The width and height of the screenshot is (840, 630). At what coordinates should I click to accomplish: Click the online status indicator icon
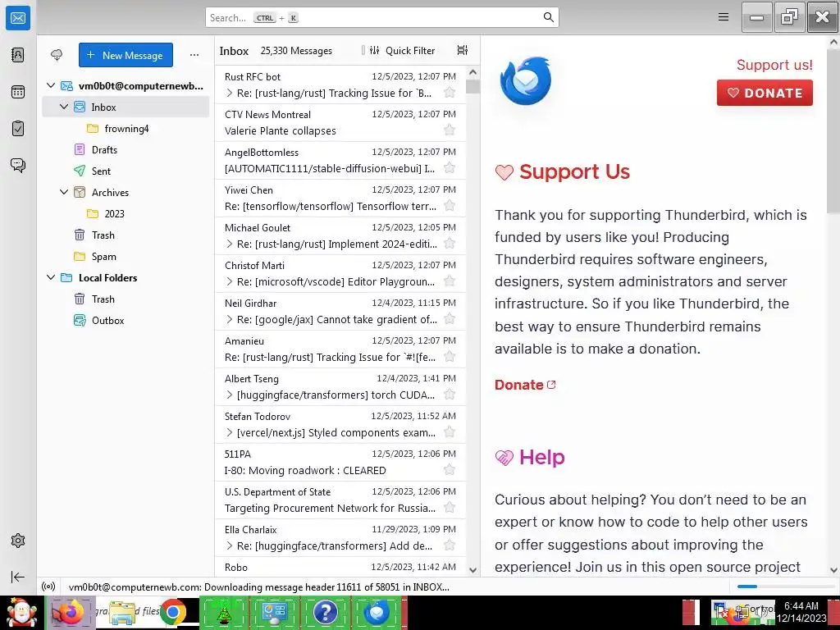(x=48, y=587)
